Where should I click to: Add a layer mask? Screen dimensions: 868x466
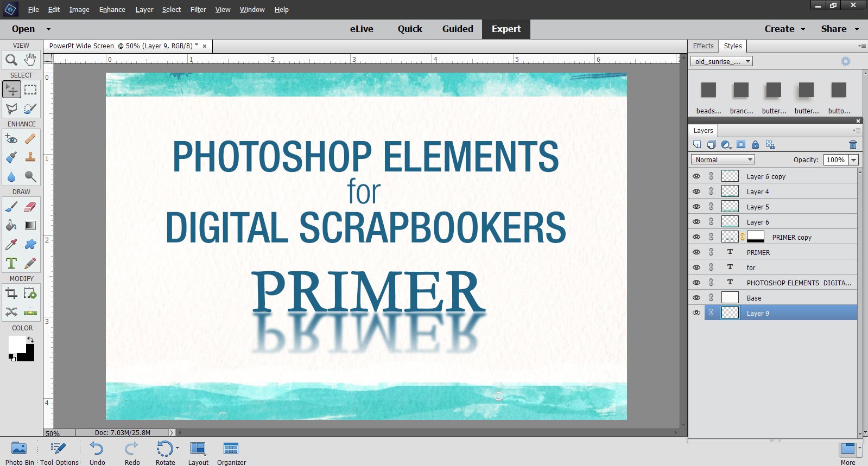(741, 144)
